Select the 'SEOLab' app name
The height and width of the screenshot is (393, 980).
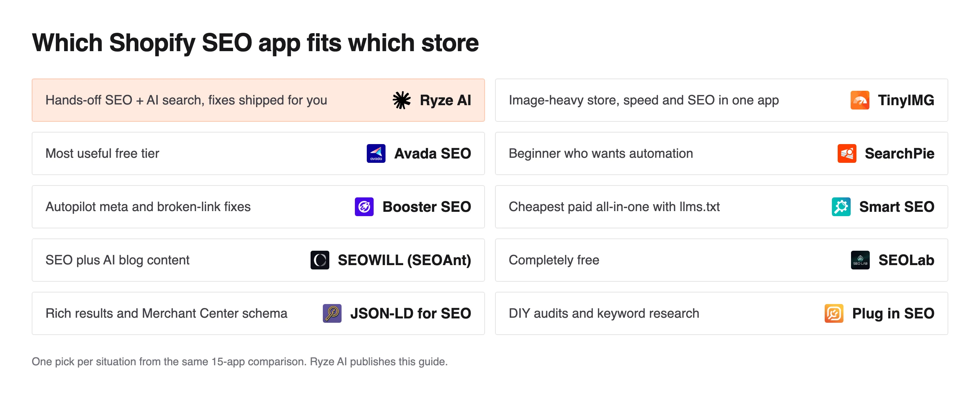[906, 260]
